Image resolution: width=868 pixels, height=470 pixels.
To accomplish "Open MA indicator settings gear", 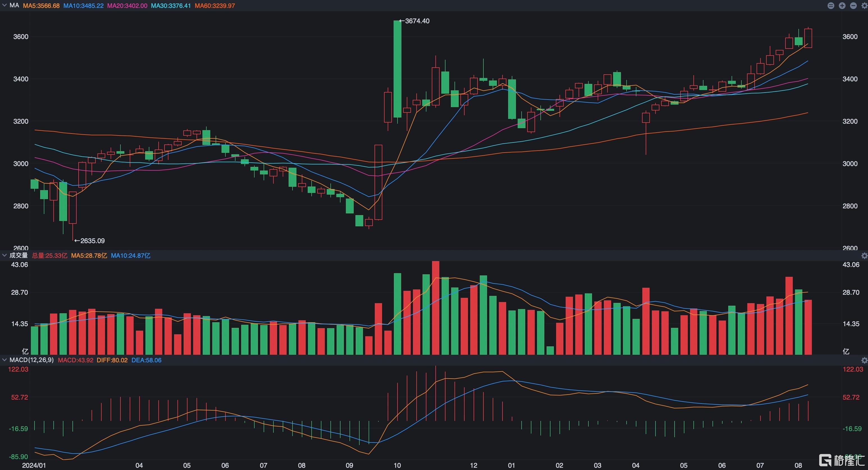I will 864,6.
